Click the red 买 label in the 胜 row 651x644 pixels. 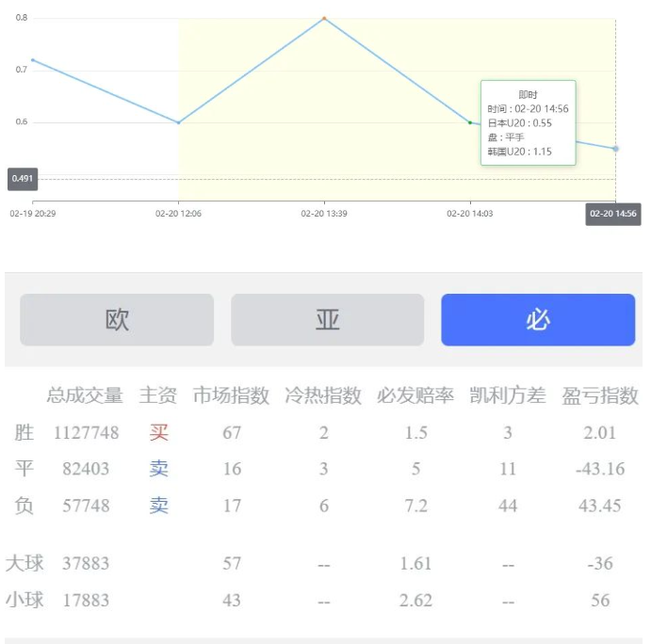pos(159,433)
